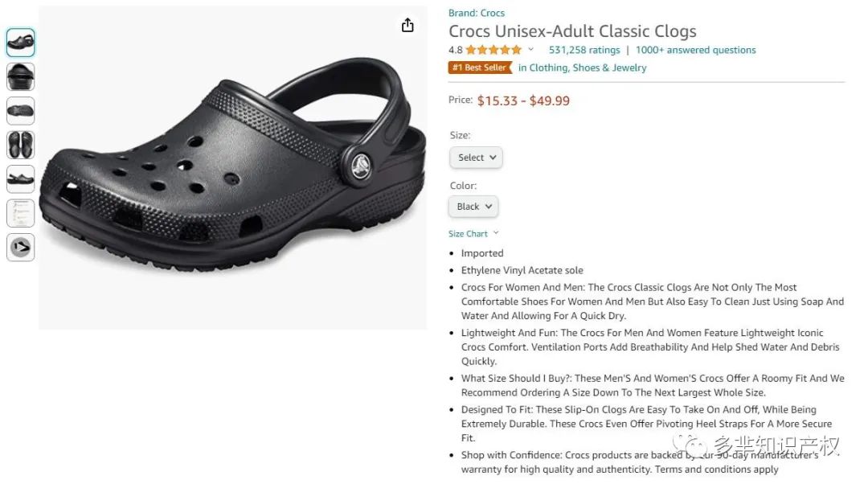This screenshot has width=868, height=484.
Task: Select the strap-forward side-view thumbnail
Action: pyautogui.click(x=21, y=178)
